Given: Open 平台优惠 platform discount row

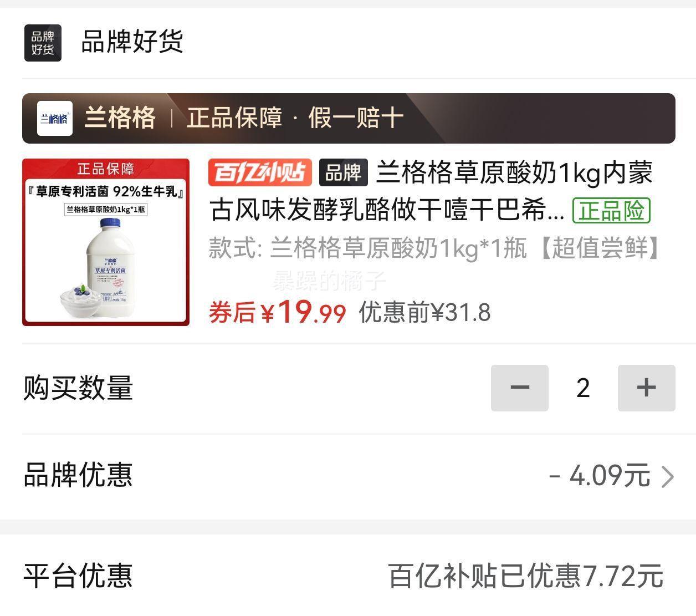Looking at the screenshot, I should point(348,576).
